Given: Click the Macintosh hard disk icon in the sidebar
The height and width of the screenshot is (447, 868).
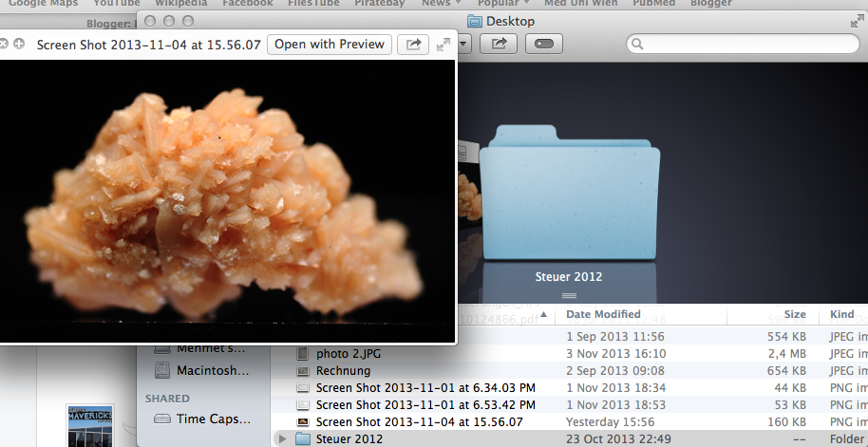Looking at the screenshot, I should [x=162, y=370].
